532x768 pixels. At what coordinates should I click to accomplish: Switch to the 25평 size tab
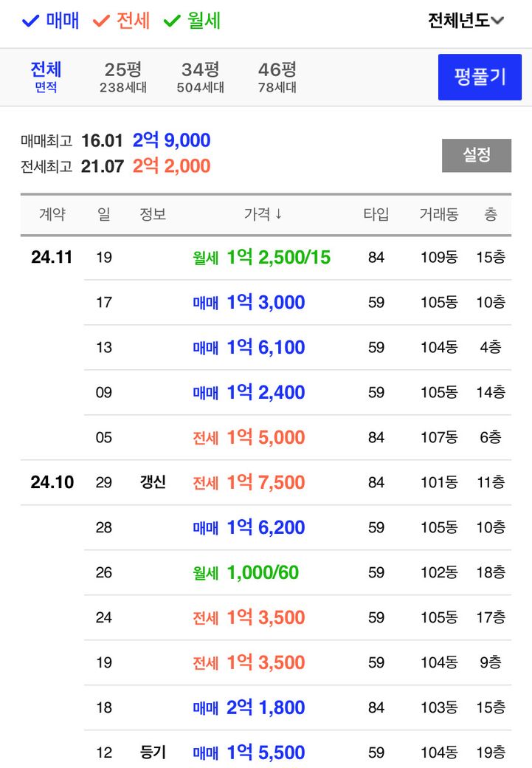click(122, 77)
